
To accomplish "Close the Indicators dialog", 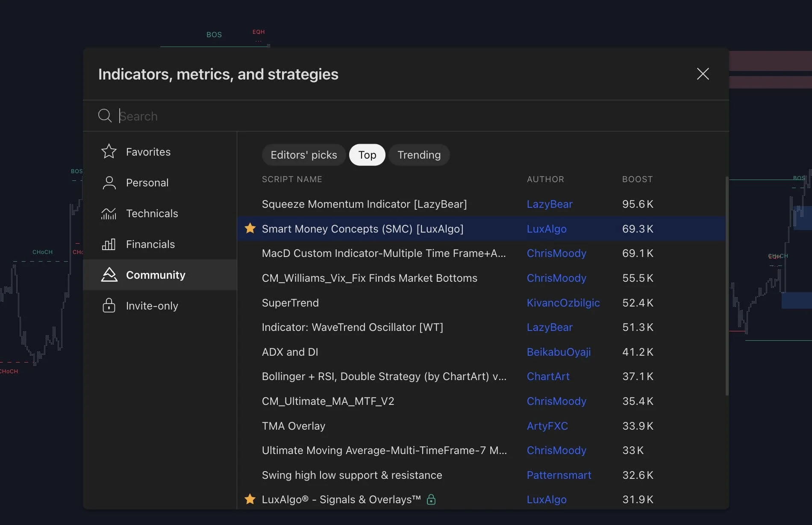I will [x=703, y=74].
